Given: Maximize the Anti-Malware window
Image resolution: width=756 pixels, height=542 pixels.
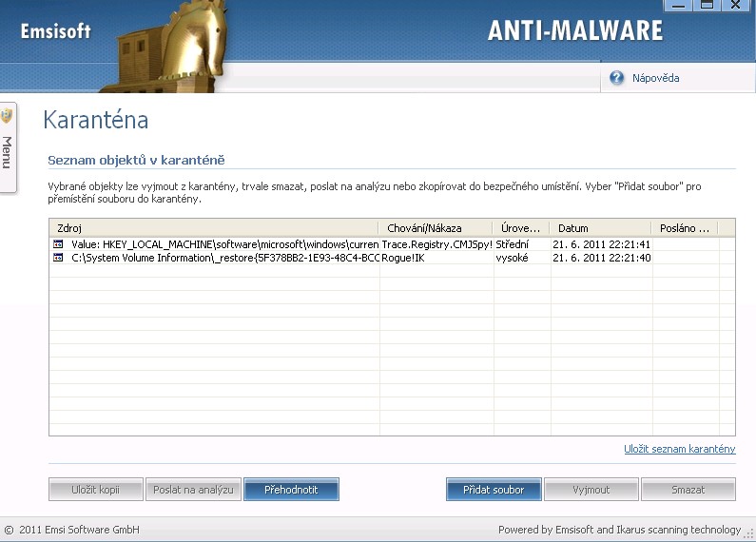Looking at the screenshot, I should (x=707, y=6).
